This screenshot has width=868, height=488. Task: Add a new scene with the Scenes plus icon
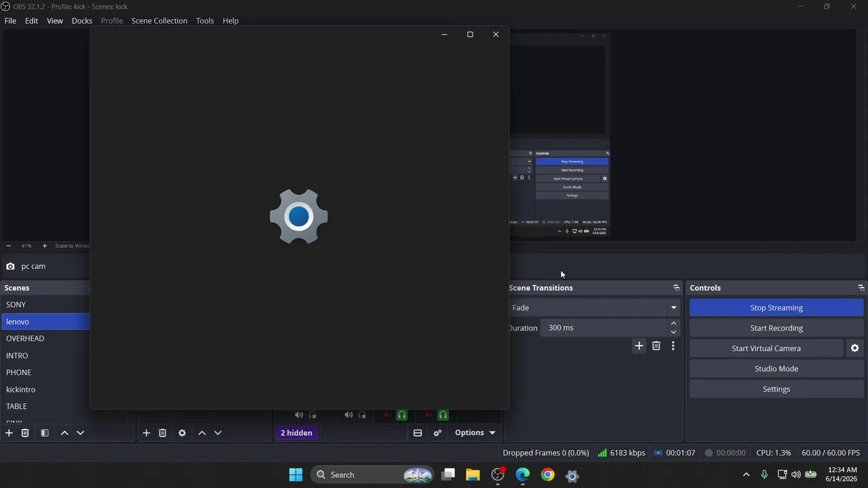[9, 432]
